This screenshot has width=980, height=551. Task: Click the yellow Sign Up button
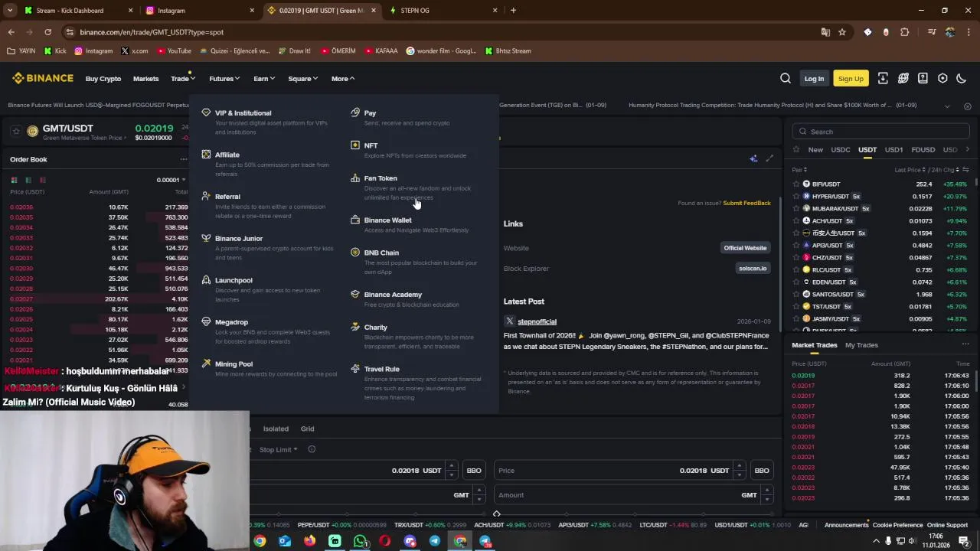point(851,78)
